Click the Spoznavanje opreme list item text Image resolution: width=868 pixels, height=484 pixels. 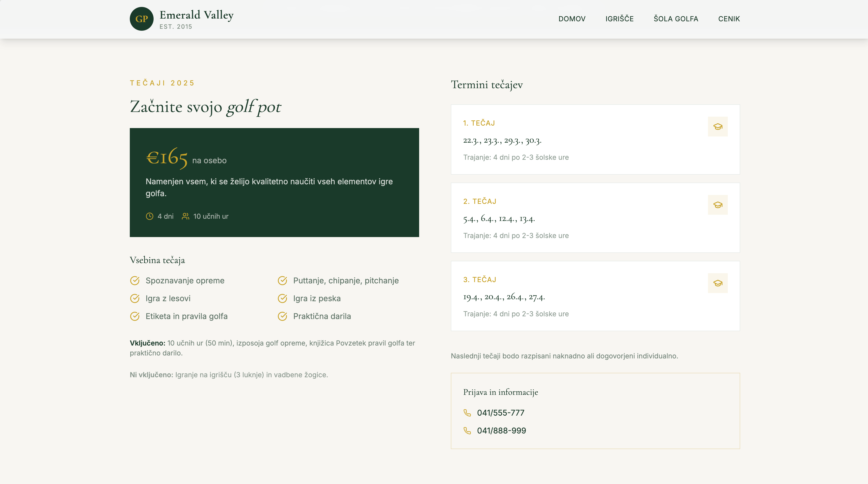[x=185, y=281]
